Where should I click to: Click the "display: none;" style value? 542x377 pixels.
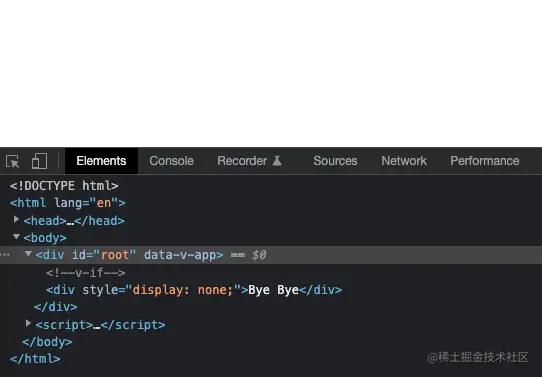(183, 290)
